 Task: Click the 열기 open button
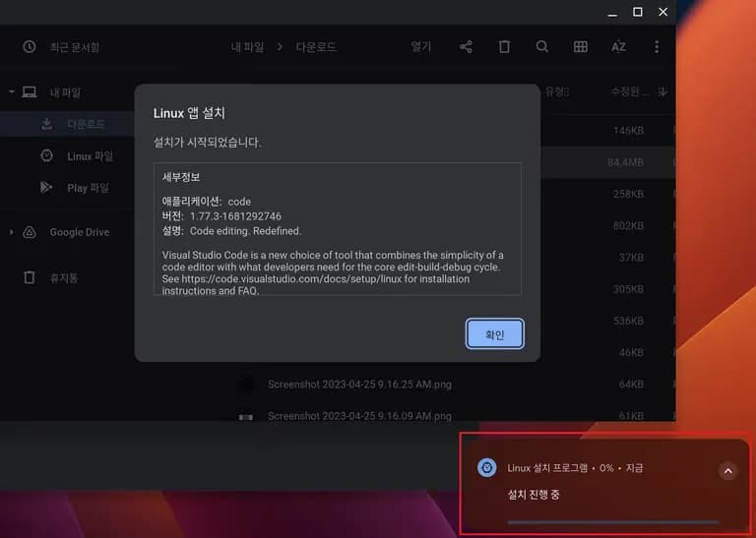pos(421,47)
